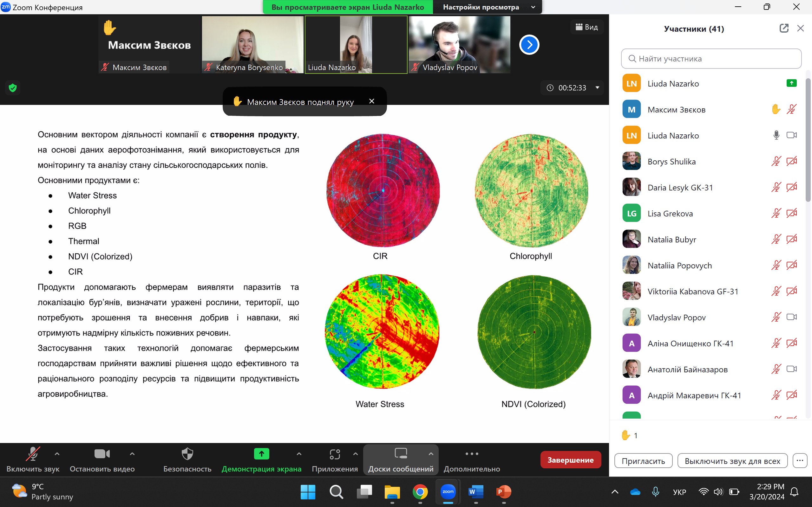Open more options in participants panel footer
This screenshot has height=507, width=812.
[x=800, y=460]
